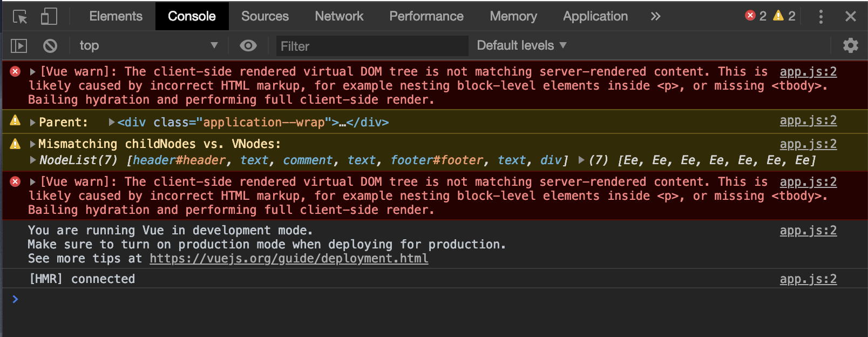Screen dimensions: 868x337
Task: Expand the second Vue warn error
Action: 32,182
